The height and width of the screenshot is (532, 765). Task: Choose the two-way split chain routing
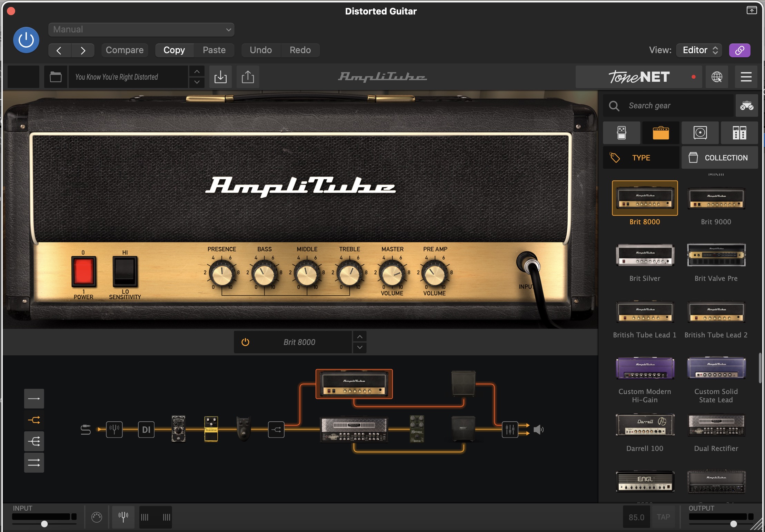pos(34,420)
